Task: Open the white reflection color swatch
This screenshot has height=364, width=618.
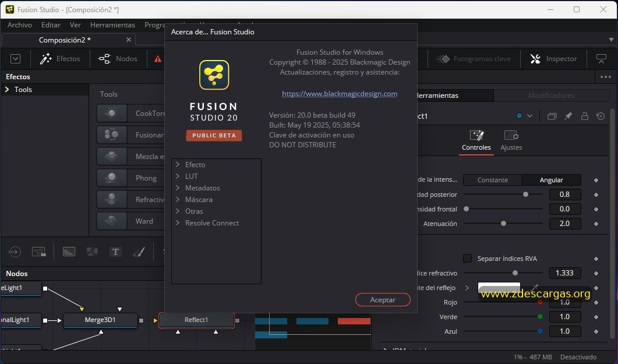Action: (x=499, y=288)
